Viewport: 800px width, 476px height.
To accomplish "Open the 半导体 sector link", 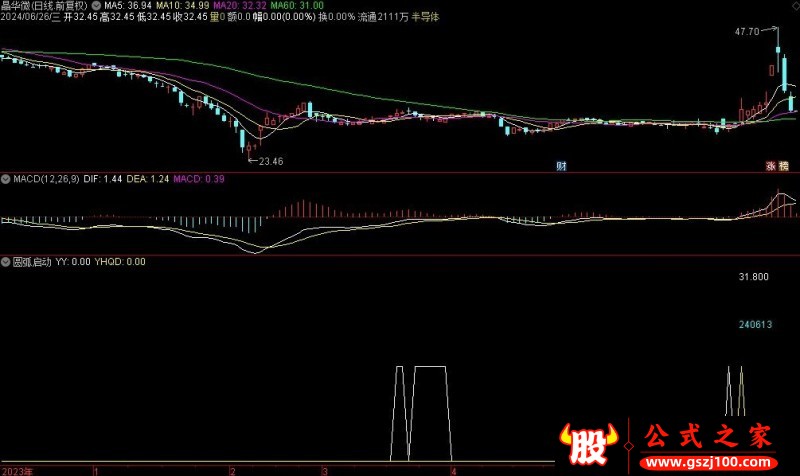I will [x=426, y=17].
